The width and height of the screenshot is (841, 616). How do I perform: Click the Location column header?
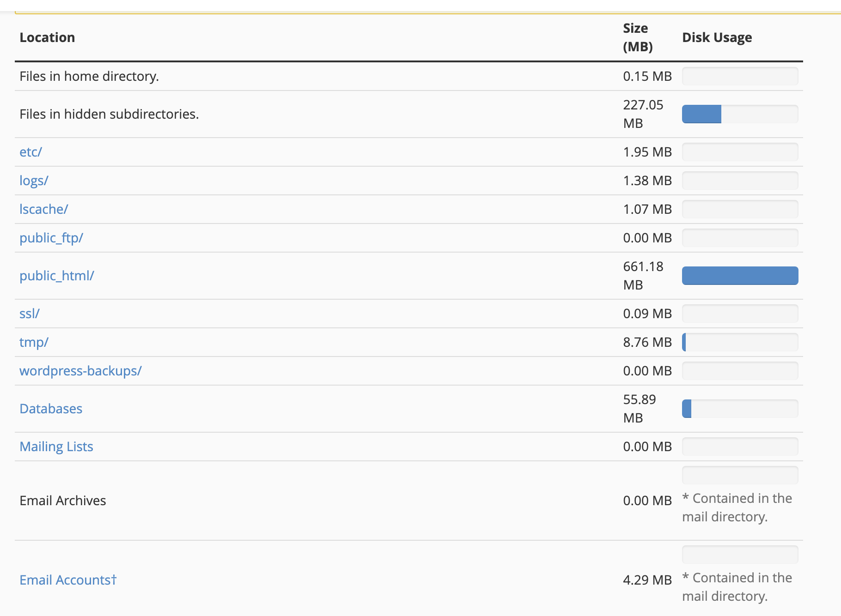pyautogui.click(x=47, y=37)
